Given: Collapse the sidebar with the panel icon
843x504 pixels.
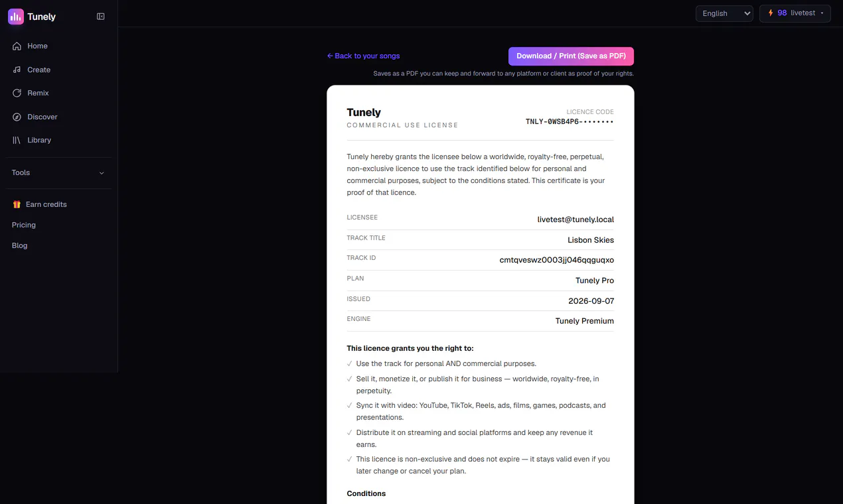Looking at the screenshot, I should [x=101, y=17].
